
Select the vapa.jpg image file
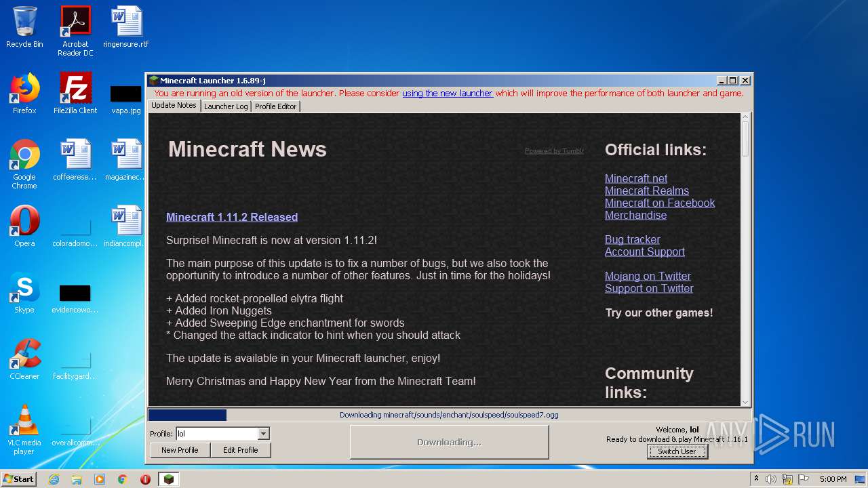[126, 99]
